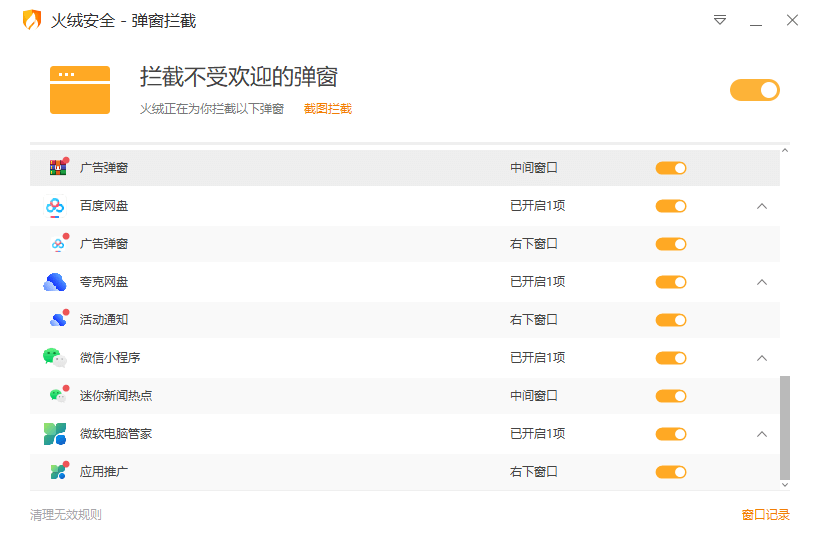Disable the 迷你新闻热点 toggle
This screenshot has height=540, width=820.
click(671, 396)
